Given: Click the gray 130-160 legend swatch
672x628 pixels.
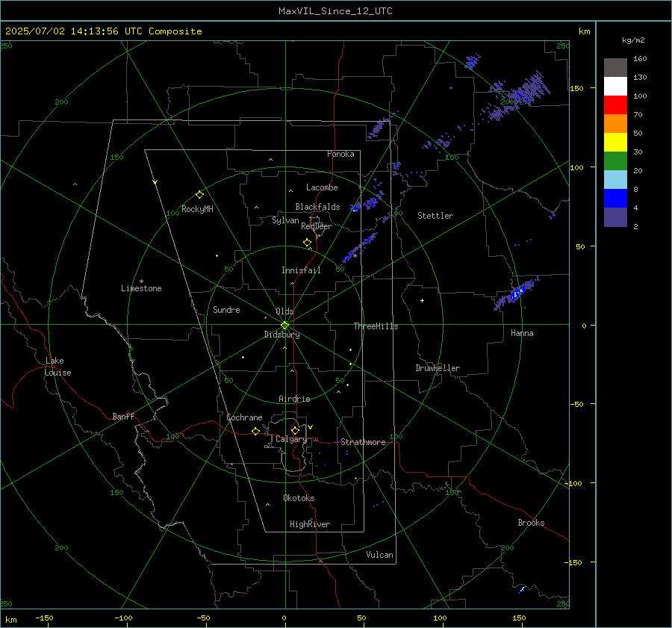Looking at the screenshot, I should (x=615, y=68).
